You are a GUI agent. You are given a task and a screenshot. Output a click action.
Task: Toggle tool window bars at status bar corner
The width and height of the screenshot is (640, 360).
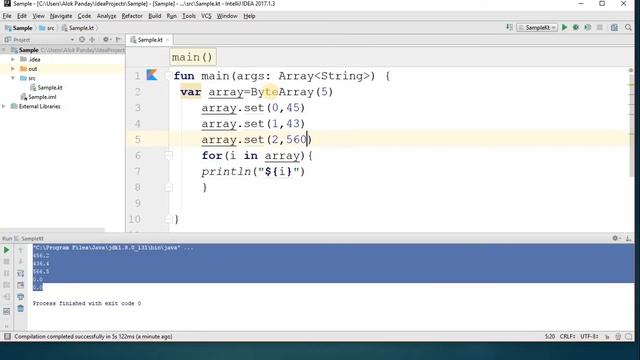(x=7, y=336)
